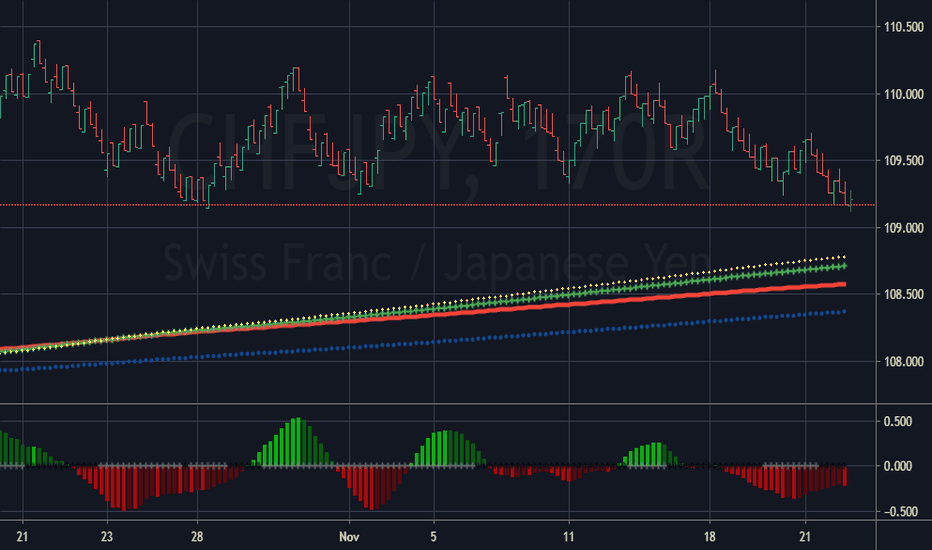Click the Nov marker on time axis

(348, 535)
